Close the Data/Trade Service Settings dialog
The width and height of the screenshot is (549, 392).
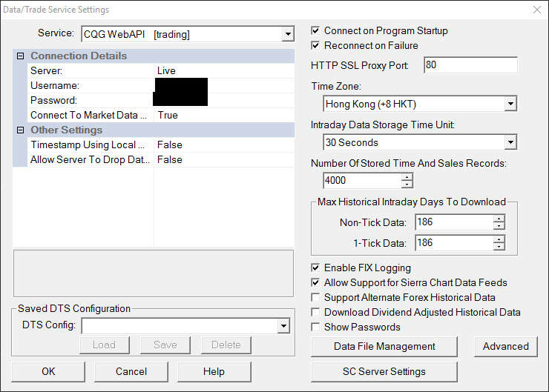coord(536,10)
